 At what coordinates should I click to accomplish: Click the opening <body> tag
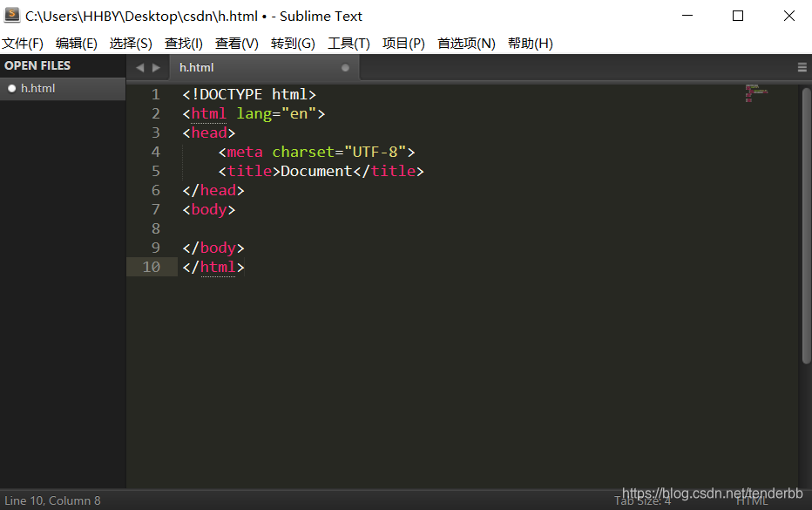(x=209, y=209)
